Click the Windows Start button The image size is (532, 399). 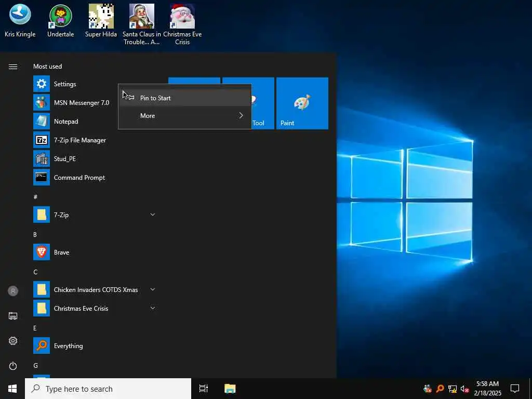[12, 389]
